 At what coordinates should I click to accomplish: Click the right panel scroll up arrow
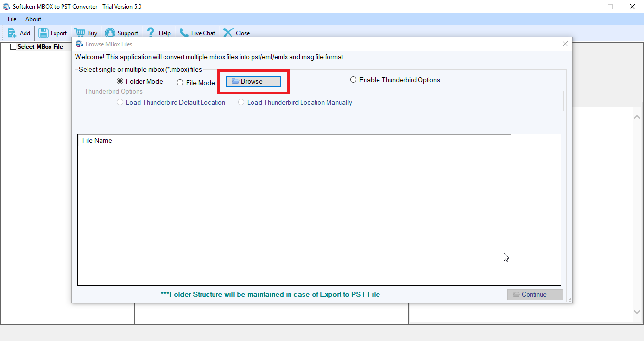[x=637, y=117]
